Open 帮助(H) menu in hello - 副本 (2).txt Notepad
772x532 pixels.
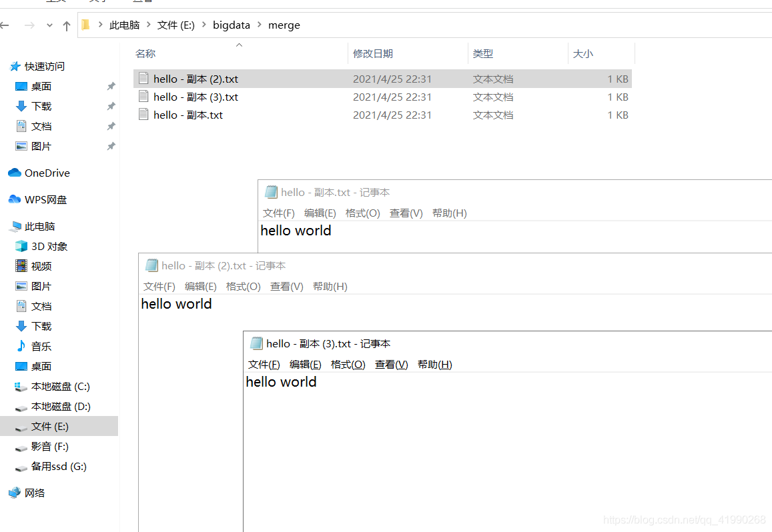point(330,287)
